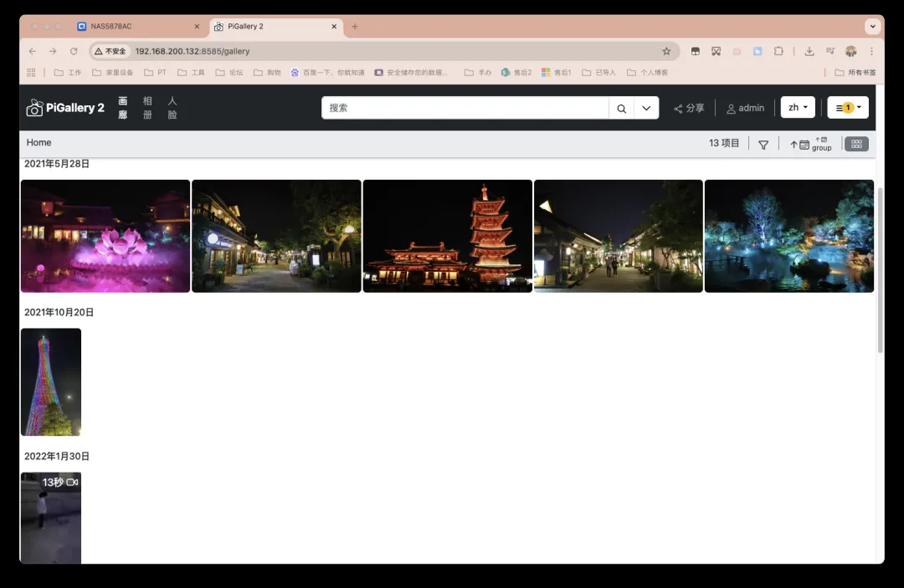Open the browser downloads icon
904x588 pixels.
point(809,51)
